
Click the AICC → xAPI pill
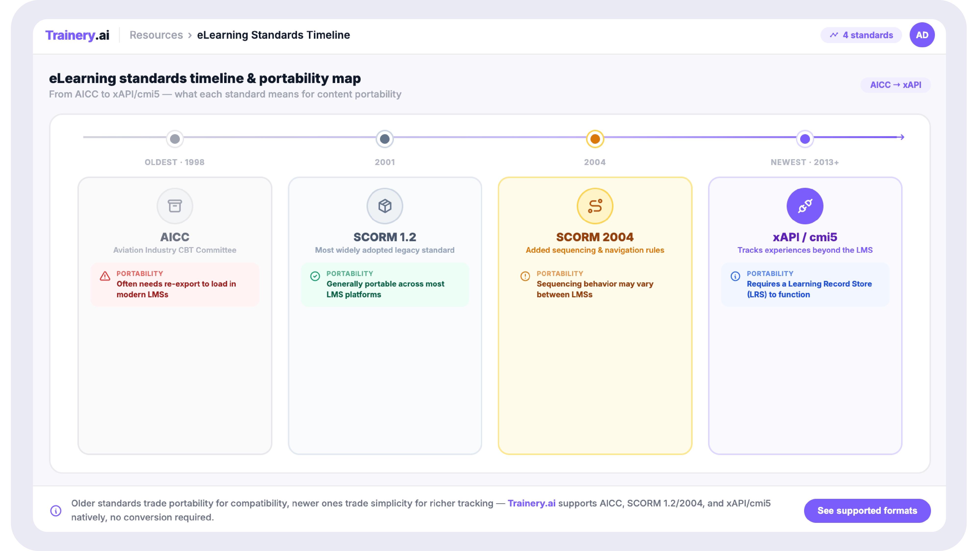[x=895, y=85]
